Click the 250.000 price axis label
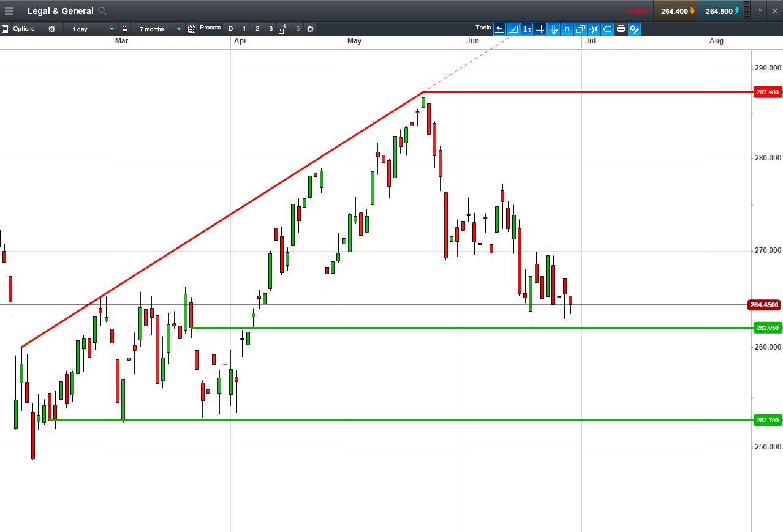This screenshot has width=783, height=532. pos(768,447)
